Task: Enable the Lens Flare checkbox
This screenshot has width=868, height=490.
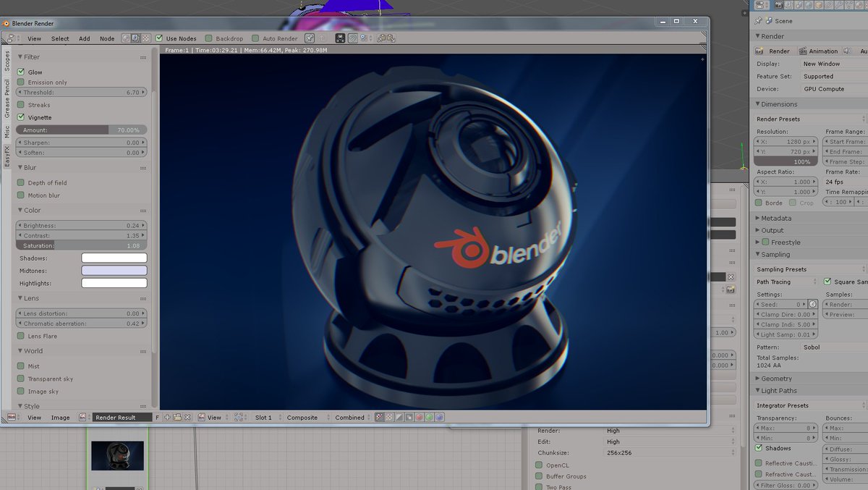Action: click(x=21, y=336)
